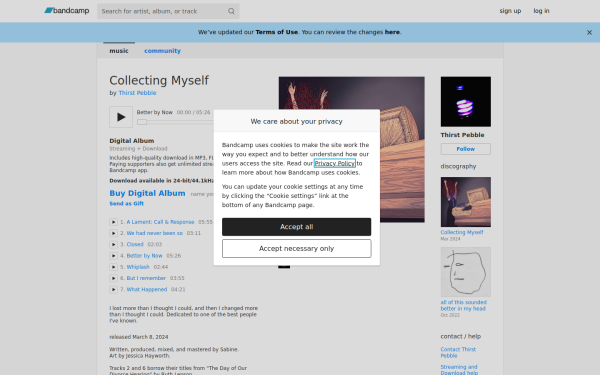The image size is (600, 375).
Task: Open the face sketch album thumbnail
Action: point(466,272)
